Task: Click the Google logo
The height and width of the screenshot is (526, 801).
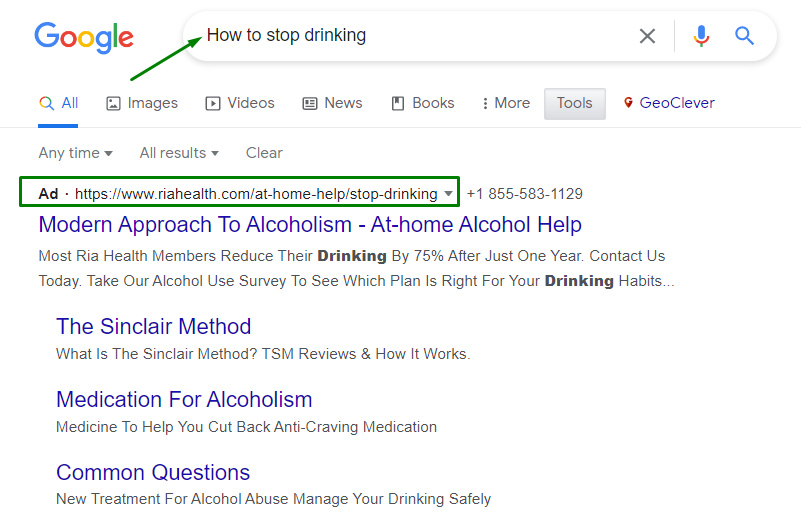Action: (x=84, y=37)
